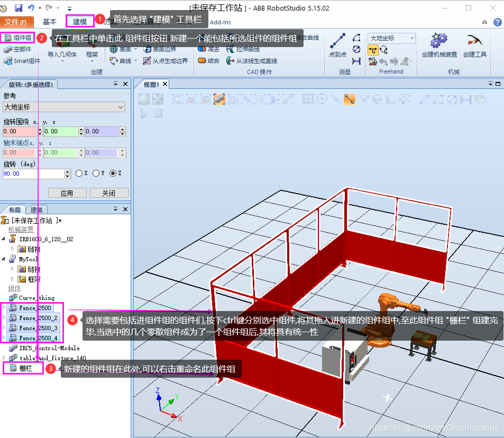The width and height of the screenshot is (504, 438).
Task: Click the Smart组件 button
Action: (x=22, y=61)
